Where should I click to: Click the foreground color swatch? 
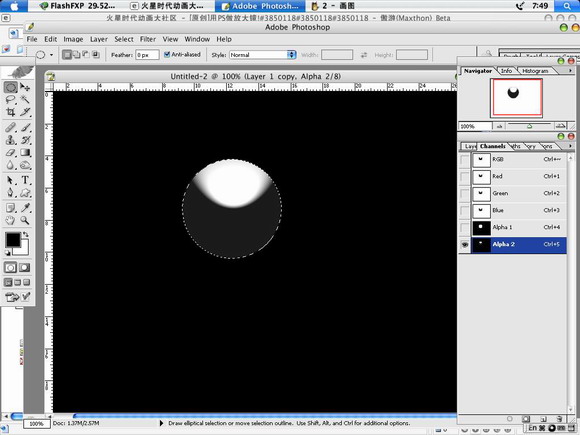pos(13,240)
